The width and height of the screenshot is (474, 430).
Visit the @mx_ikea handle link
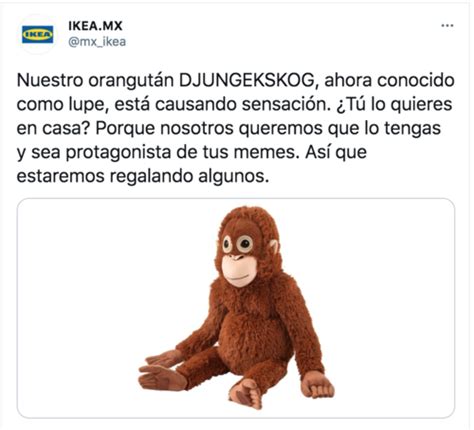click(97, 42)
